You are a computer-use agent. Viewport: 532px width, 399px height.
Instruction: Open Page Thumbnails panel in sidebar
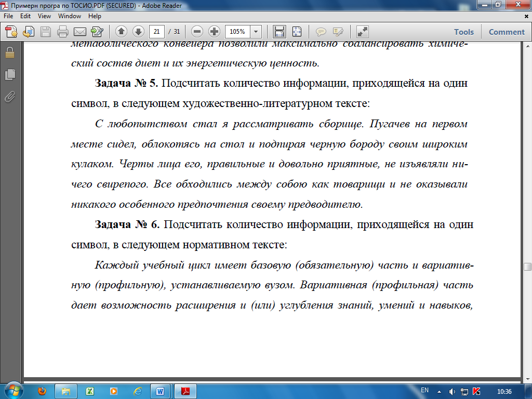pos(10,74)
